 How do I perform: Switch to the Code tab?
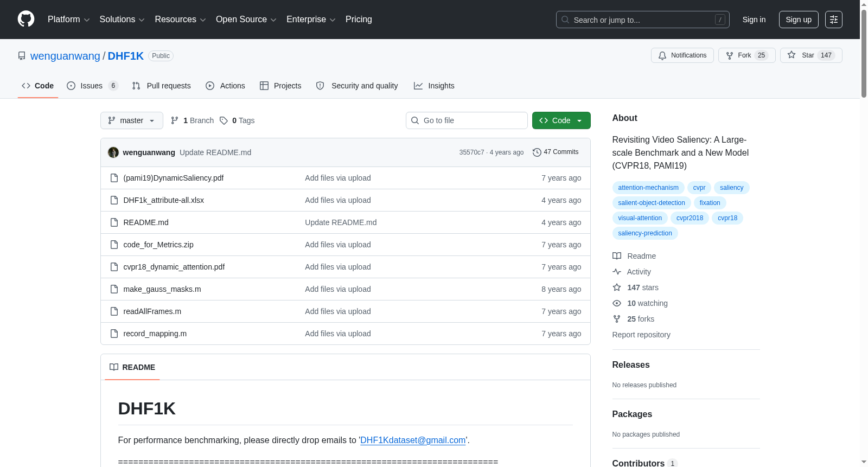tap(38, 86)
